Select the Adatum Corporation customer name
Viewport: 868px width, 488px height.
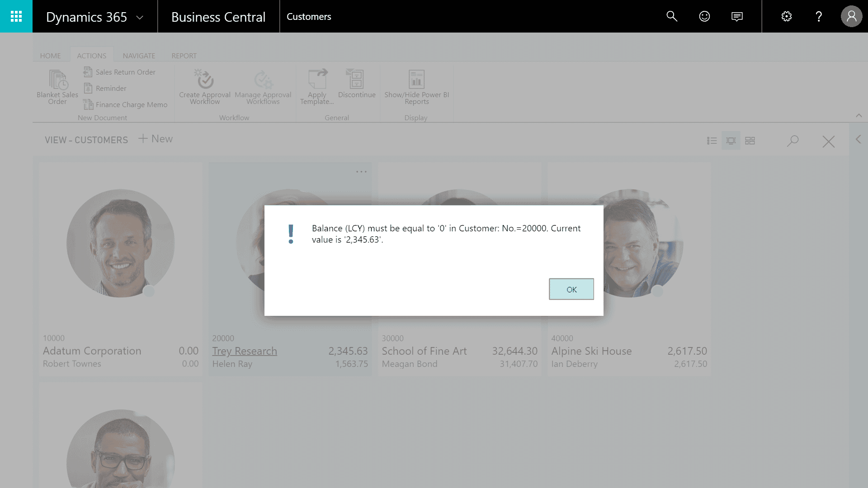point(92,351)
